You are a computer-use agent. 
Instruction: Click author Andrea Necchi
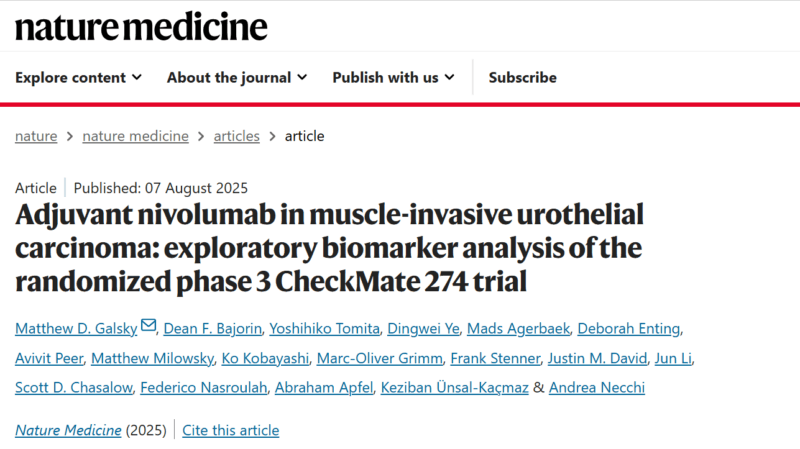pyautogui.click(x=597, y=388)
